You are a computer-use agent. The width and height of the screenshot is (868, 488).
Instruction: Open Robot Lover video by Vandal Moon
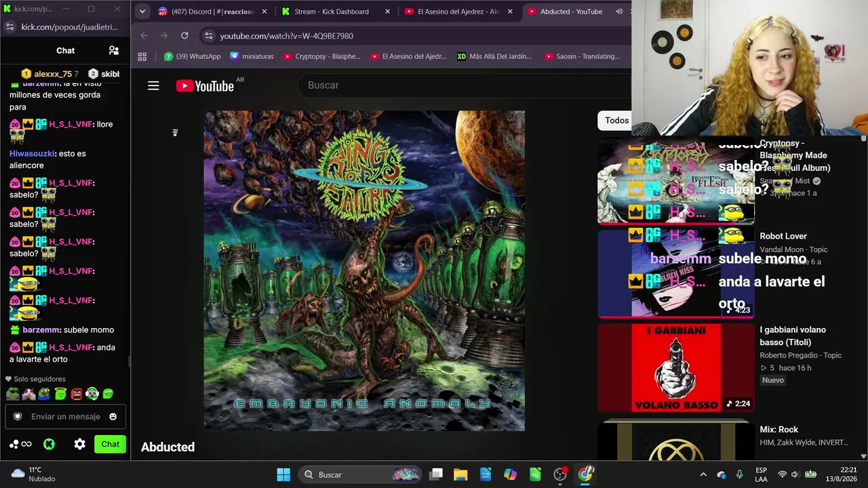(783, 237)
